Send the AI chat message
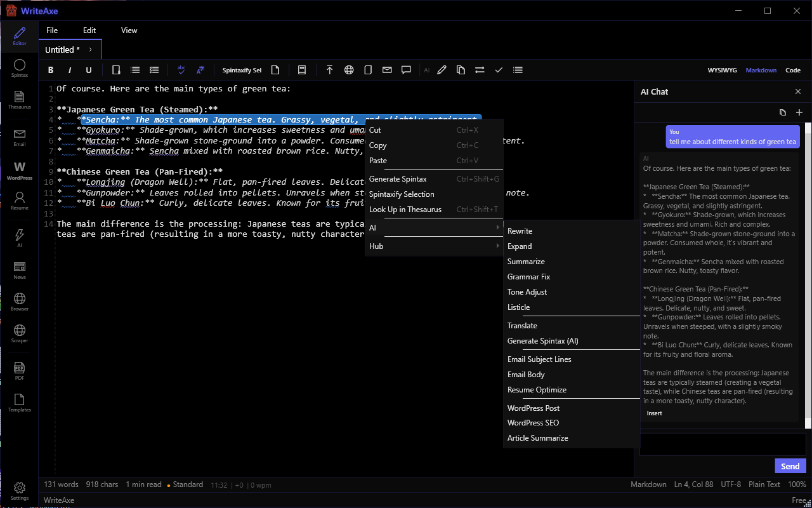The height and width of the screenshot is (508, 812). coord(790,465)
